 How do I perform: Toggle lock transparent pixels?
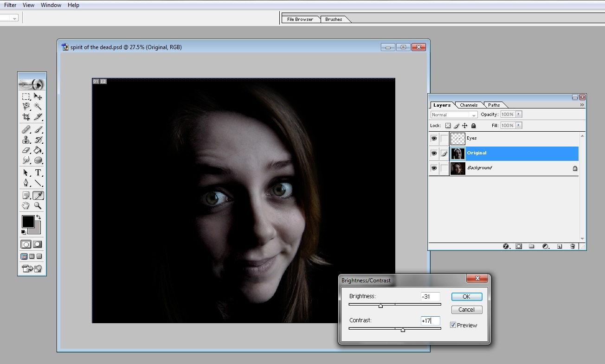click(448, 126)
